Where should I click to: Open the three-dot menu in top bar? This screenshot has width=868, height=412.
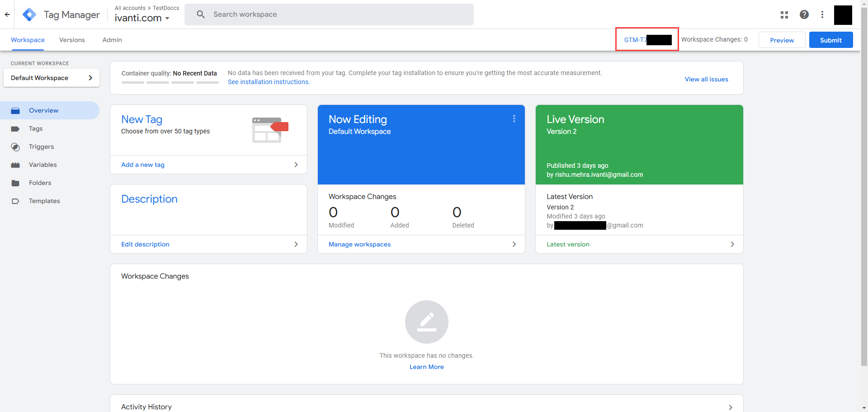tap(822, 14)
